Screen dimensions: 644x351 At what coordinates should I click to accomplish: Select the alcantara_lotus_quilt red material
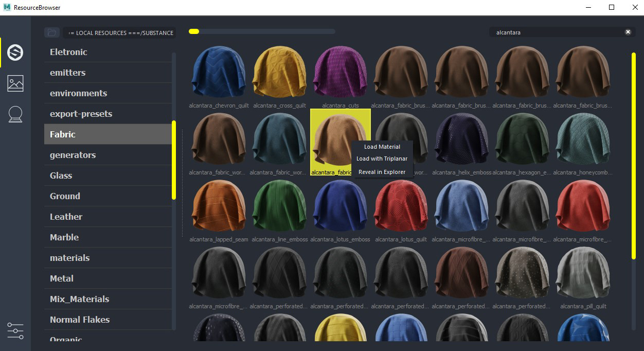(x=401, y=206)
